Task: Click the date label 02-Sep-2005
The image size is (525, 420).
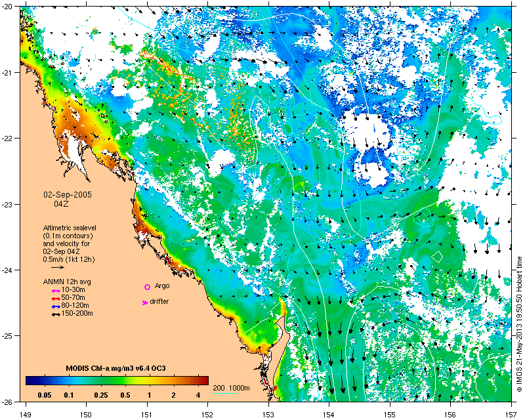Action: pyautogui.click(x=68, y=195)
